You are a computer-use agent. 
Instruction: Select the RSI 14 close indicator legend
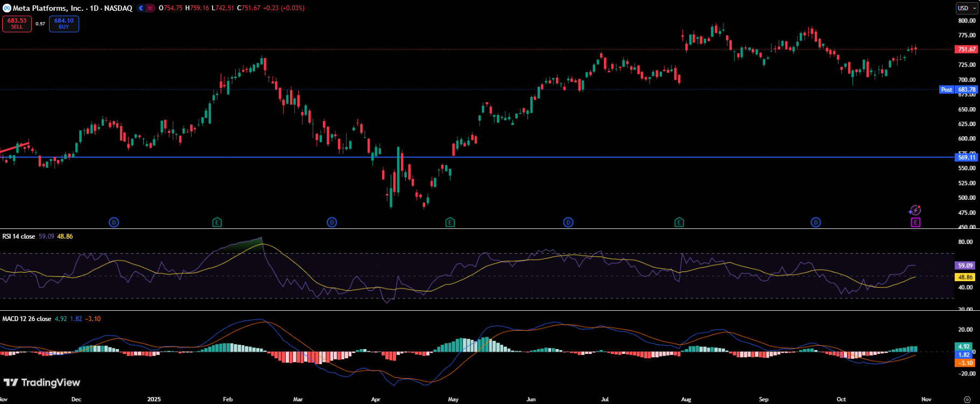[x=19, y=236]
